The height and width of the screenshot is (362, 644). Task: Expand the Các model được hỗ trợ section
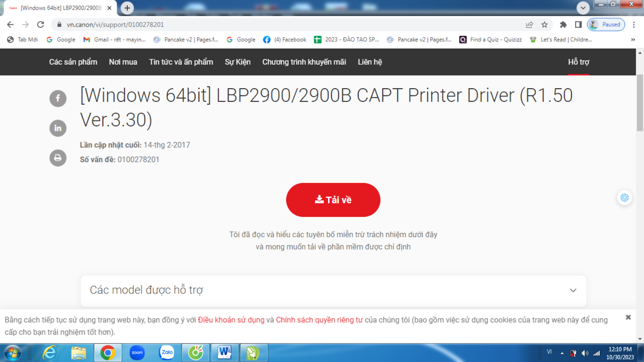(x=333, y=290)
